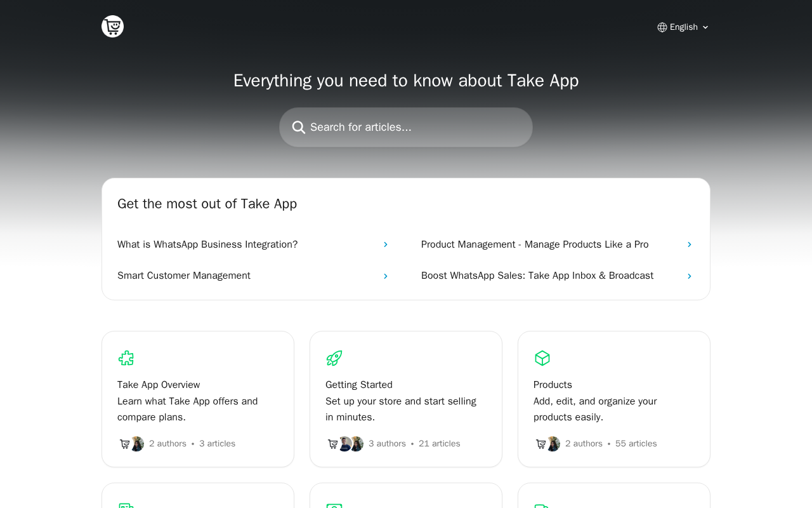Screen dimensions: 812x508
Task: Open the Products collection title
Action: pos(553,385)
